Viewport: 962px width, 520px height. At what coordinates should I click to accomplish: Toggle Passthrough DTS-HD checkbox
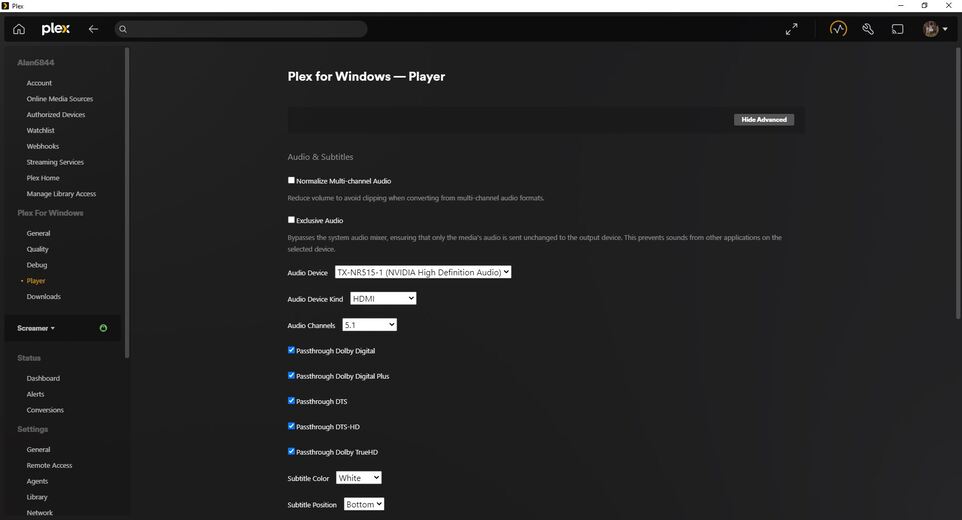coord(291,426)
